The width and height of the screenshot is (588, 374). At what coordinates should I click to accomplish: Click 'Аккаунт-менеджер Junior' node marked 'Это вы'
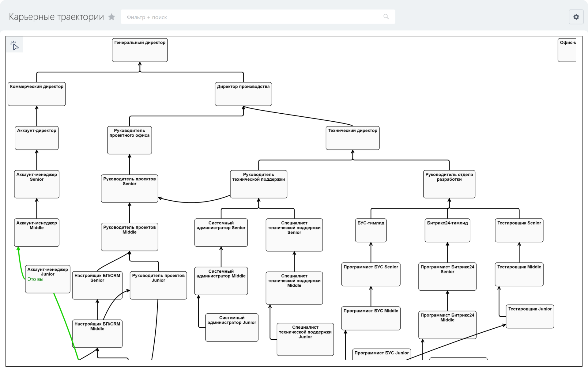tap(48, 279)
